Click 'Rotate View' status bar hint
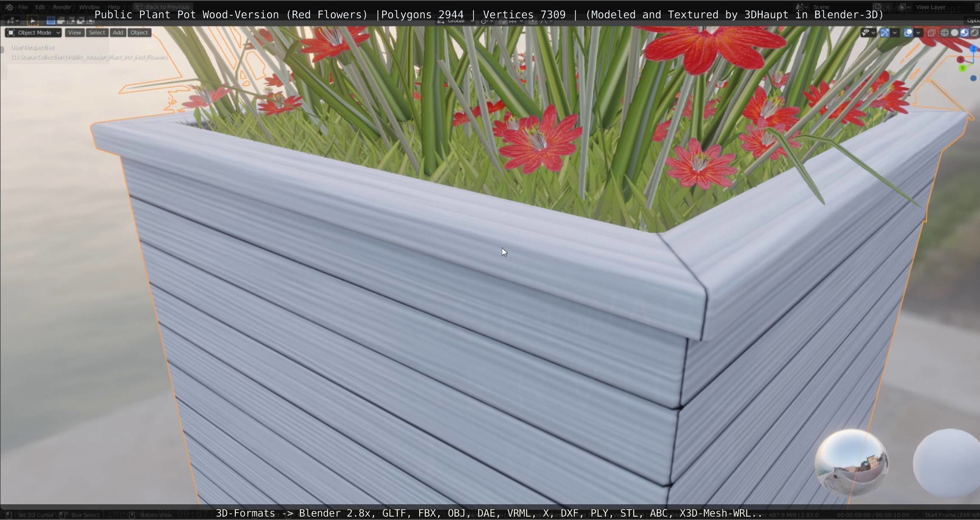This screenshot has width=980, height=520. 156,515
